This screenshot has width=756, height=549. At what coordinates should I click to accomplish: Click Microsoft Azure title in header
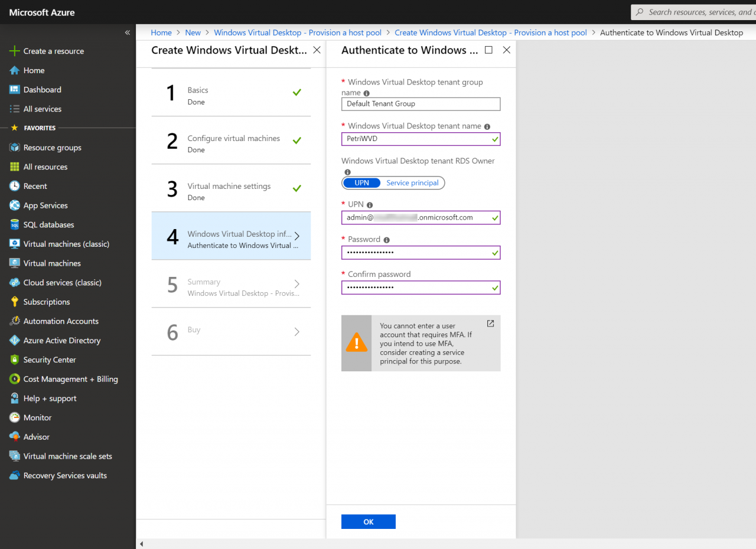[42, 12]
